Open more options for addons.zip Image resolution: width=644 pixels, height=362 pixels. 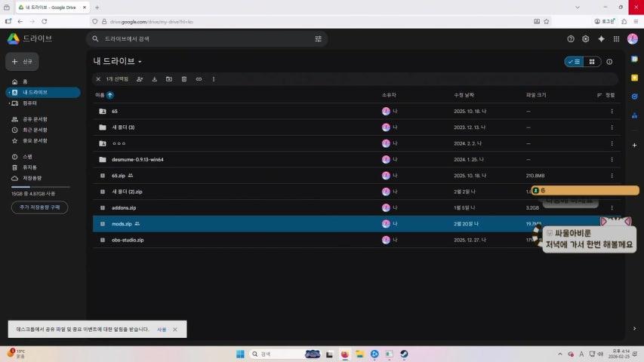612,207
